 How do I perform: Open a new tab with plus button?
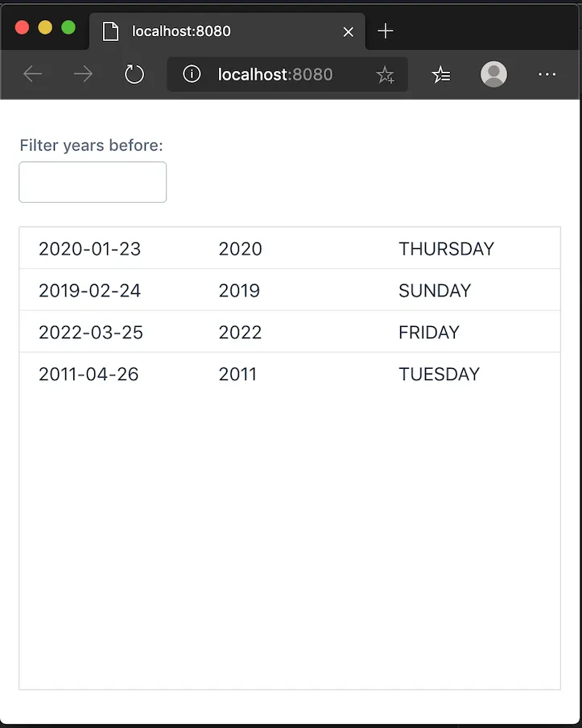coord(386,31)
